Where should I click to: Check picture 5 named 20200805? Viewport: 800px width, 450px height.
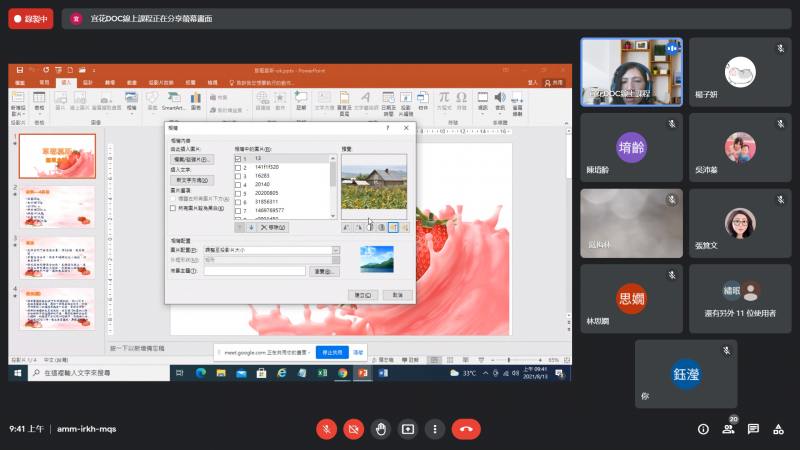tap(238, 193)
